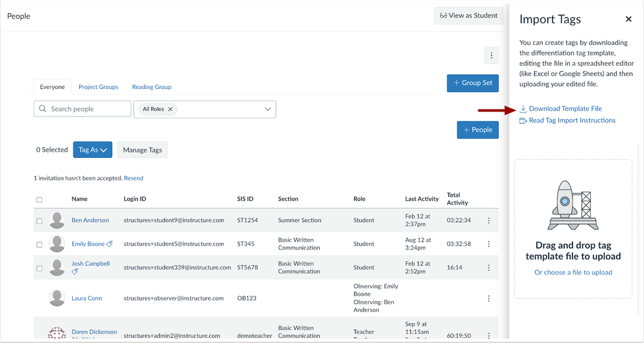Click login structures+student5@instructure.com

click(x=174, y=244)
